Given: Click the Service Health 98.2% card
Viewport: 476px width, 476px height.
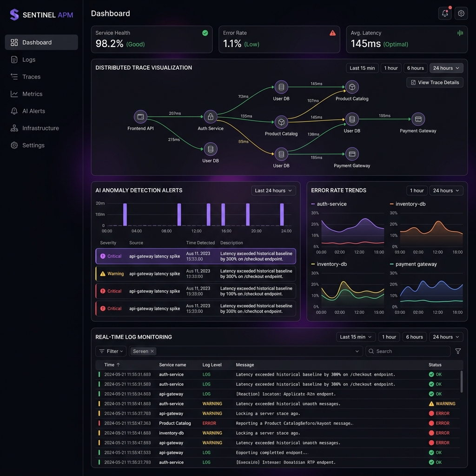Looking at the screenshot, I should pos(152,40).
